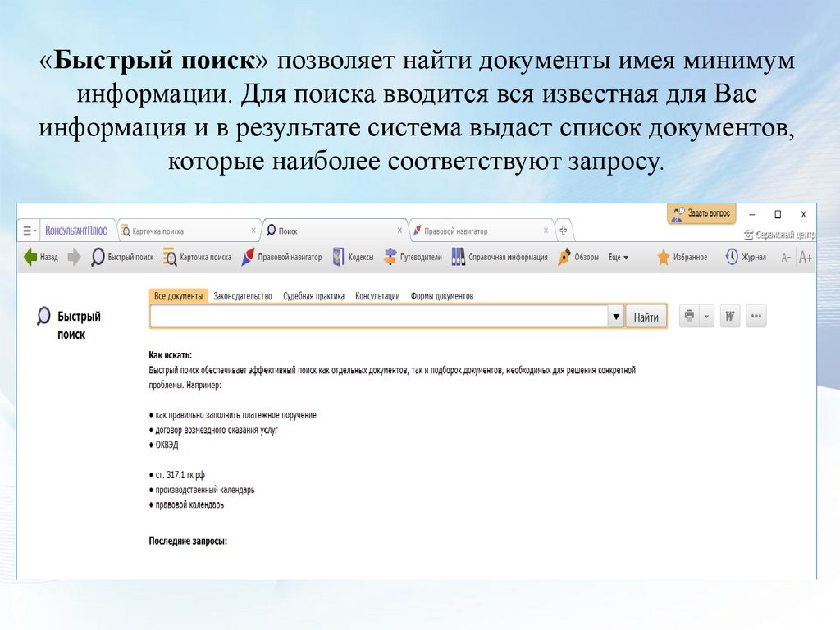Open Избранное with the star icon
Viewport: 840px width, 630px height.
(x=682, y=257)
